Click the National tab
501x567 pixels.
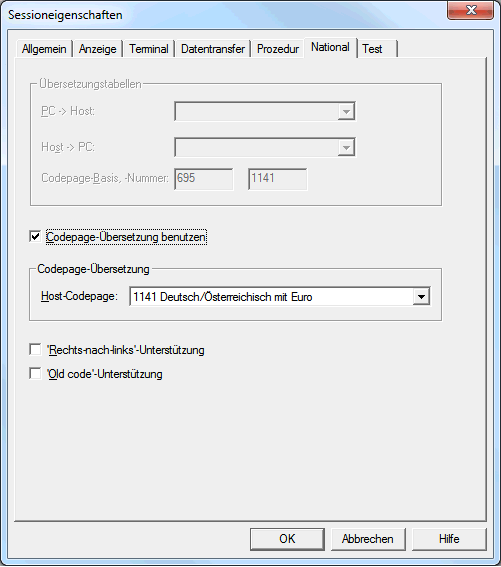[330, 47]
